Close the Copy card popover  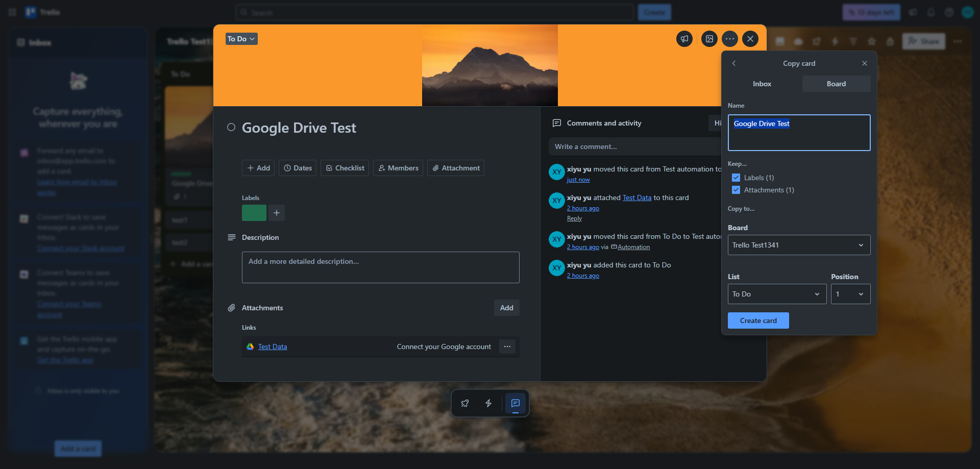865,63
